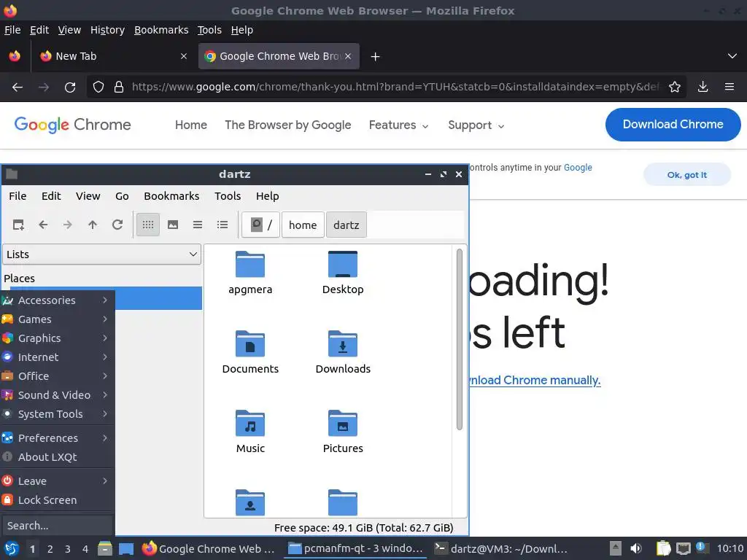Open the file manager Edit menu
The image size is (747, 560).
(51, 196)
